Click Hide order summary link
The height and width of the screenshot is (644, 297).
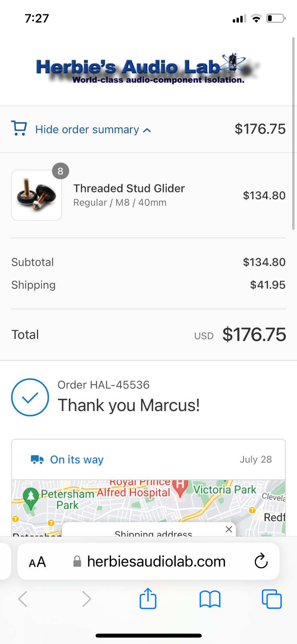pyautogui.click(x=87, y=130)
